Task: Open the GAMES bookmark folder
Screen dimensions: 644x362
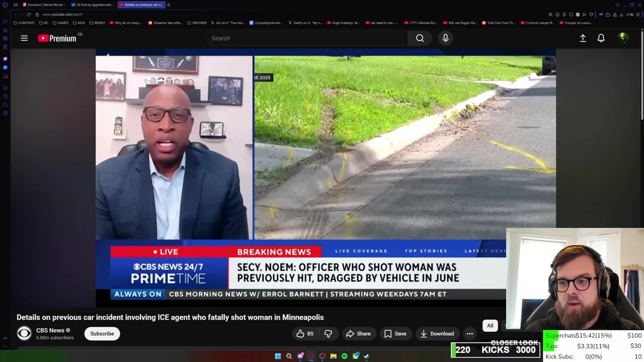Action: point(60,23)
